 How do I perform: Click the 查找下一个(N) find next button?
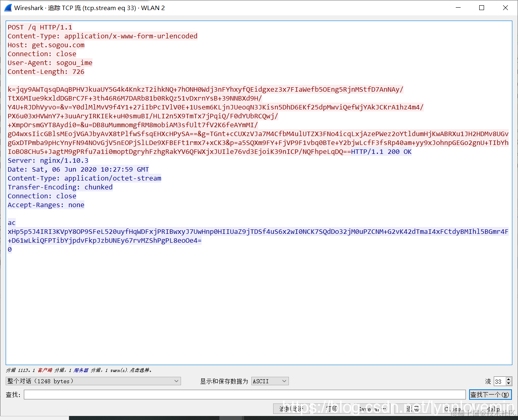click(491, 395)
